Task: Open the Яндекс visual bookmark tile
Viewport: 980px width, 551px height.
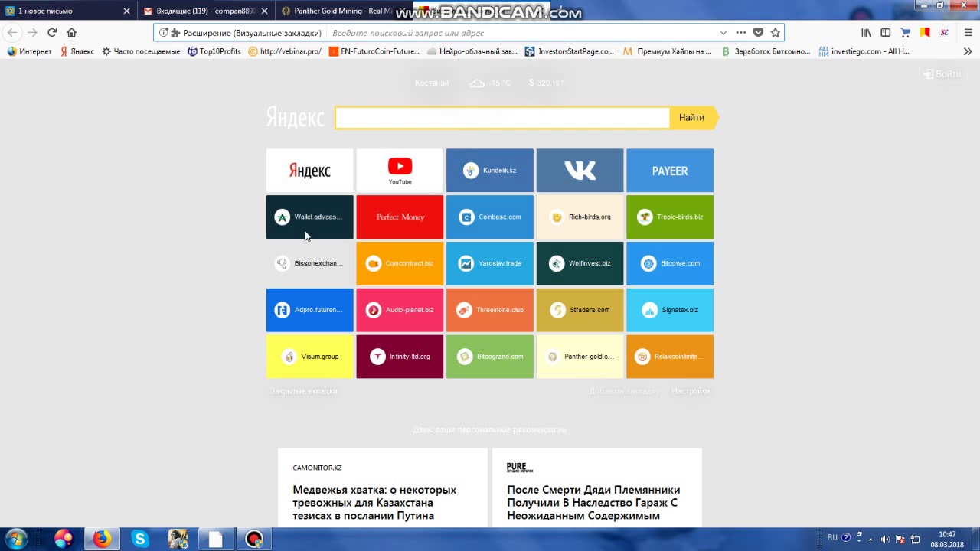Action: pos(310,170)
